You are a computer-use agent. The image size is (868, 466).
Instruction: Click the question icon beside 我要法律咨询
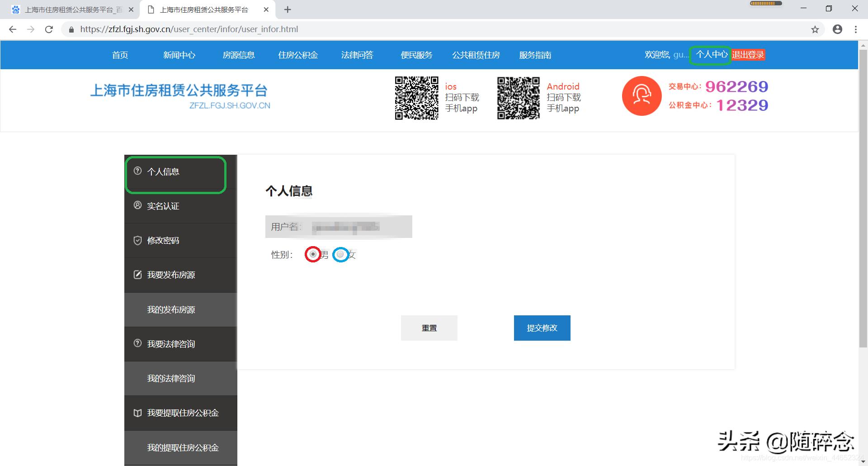coord(138,343)
